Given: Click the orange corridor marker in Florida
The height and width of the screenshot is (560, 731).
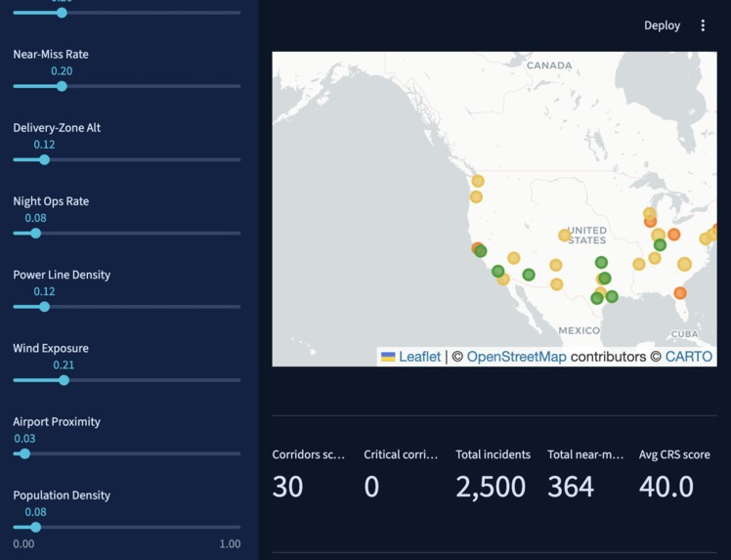Looking at the screenshot, I should tap(680, 293).
